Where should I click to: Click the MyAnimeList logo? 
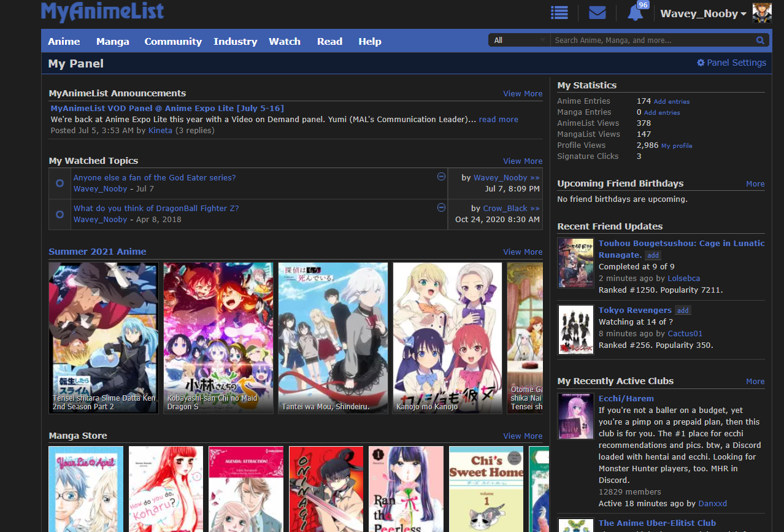point(102,12)
